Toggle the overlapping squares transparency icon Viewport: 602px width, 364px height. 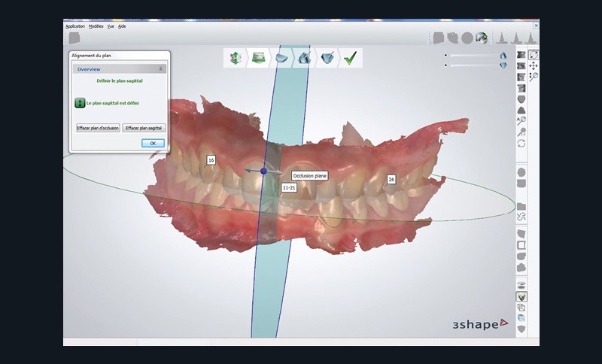[x=521, y=308]
